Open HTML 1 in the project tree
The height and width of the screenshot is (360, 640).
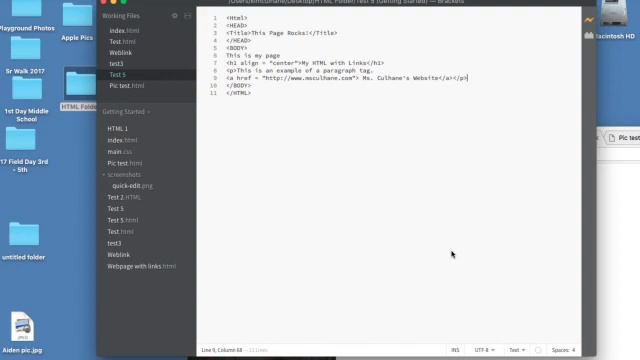(118, 129)
